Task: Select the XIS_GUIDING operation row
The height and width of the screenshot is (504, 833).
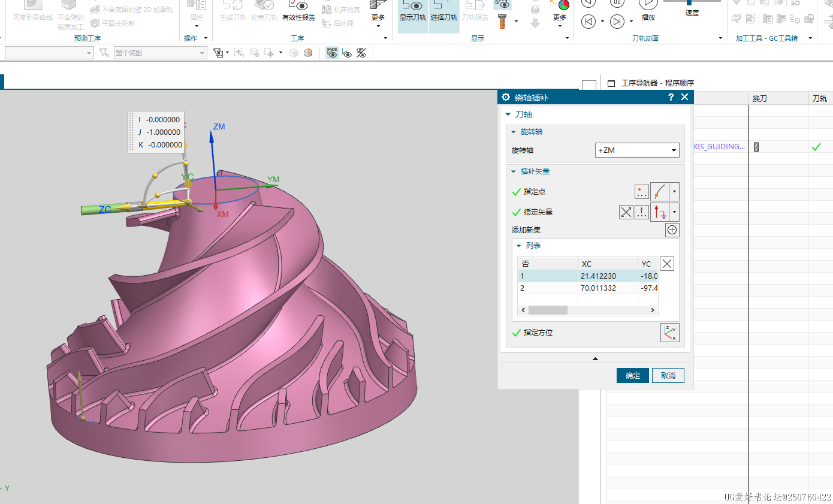Action: pyautogui.click(x=719, y=147)
